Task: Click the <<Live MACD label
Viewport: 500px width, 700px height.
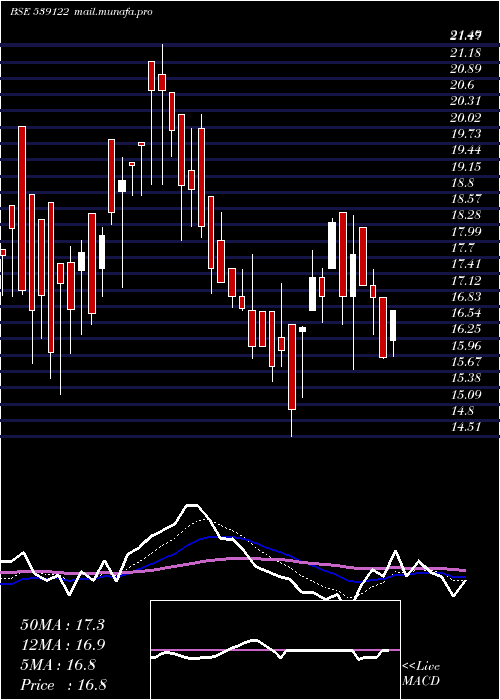Action: point(421,674)
